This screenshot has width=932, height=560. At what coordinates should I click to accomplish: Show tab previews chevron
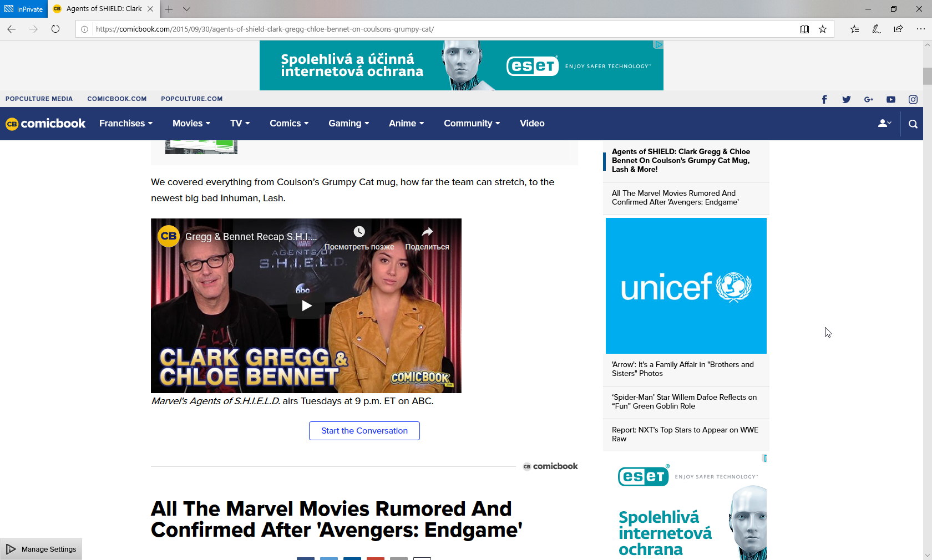click(186, 9)
